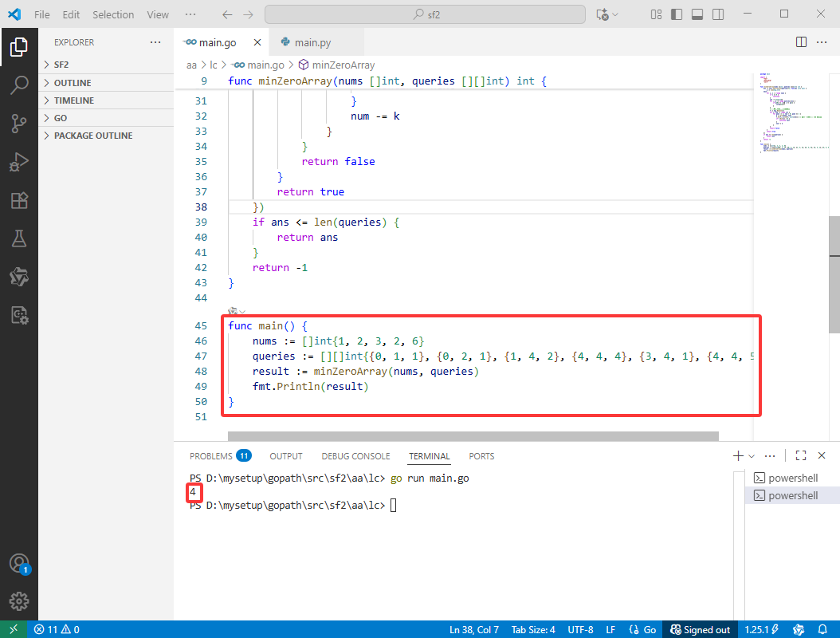The width and height of the screenshot is (840, 638).
Task: Show errors and warnings count in status bar
Action: 57,629
